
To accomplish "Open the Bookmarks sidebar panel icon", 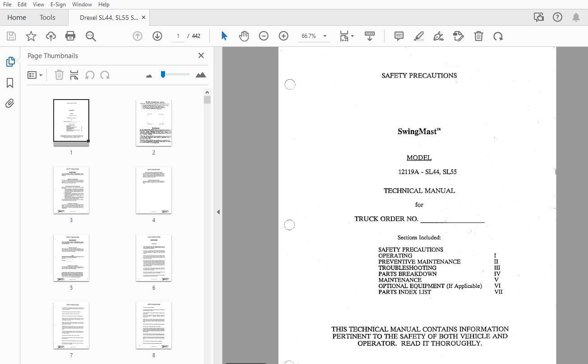I will point(10,83).
